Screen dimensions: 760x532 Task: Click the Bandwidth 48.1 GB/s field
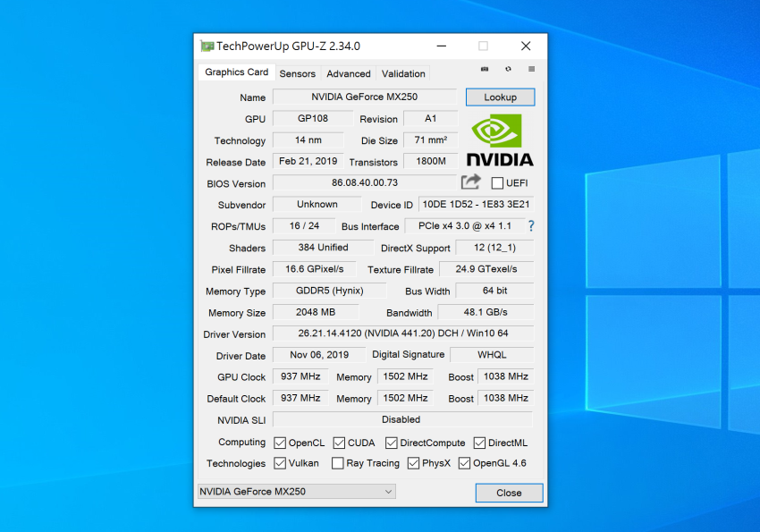(486, 312)
